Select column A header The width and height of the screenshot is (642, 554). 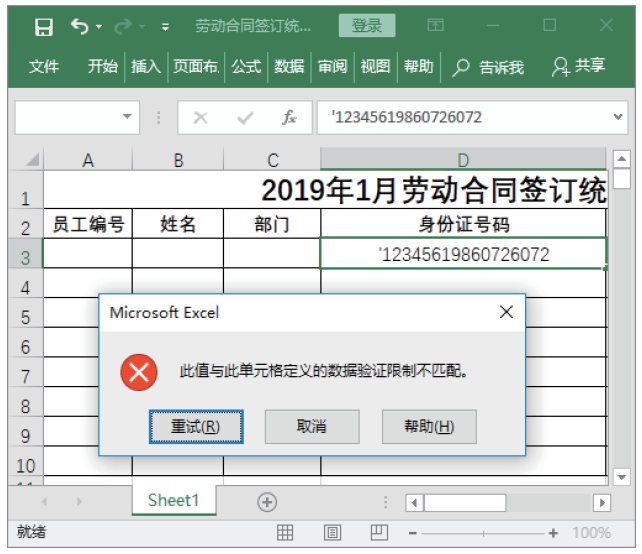coord(88,160)
